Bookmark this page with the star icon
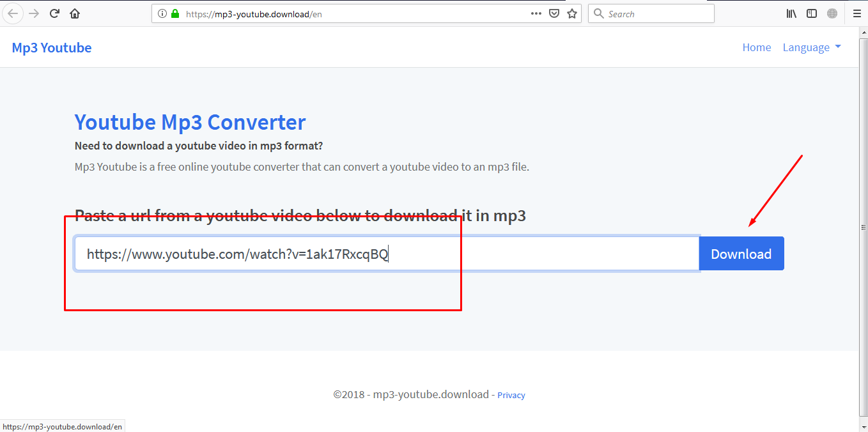This screenshot has height=432, width=868. [572, 13]
